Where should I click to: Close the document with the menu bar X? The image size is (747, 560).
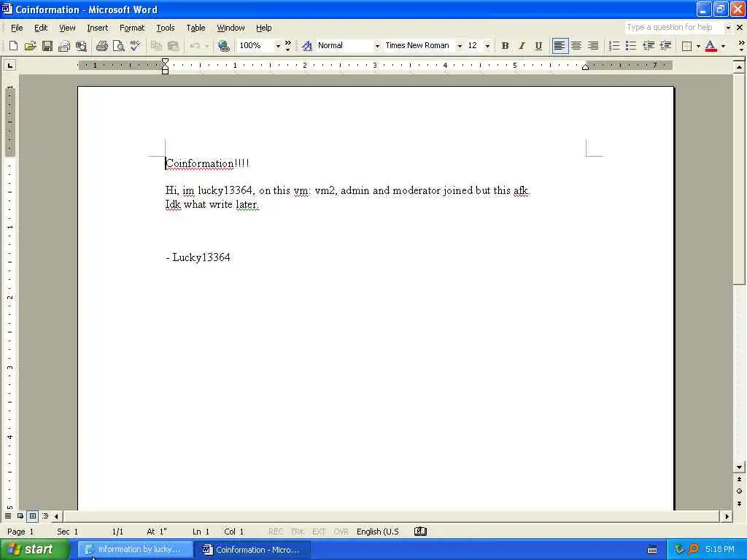(740, 28)
